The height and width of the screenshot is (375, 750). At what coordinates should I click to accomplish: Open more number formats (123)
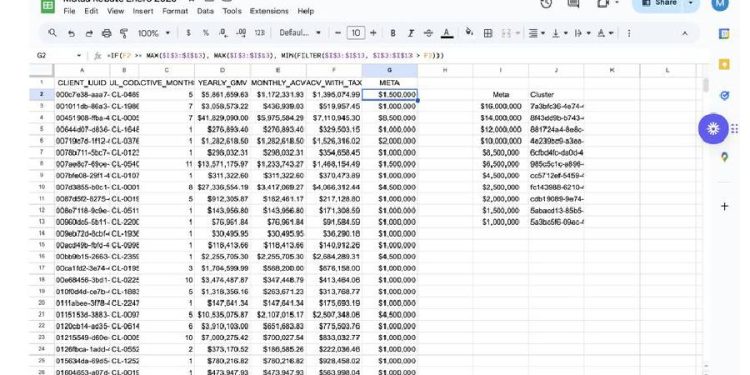tap(259, 33)
